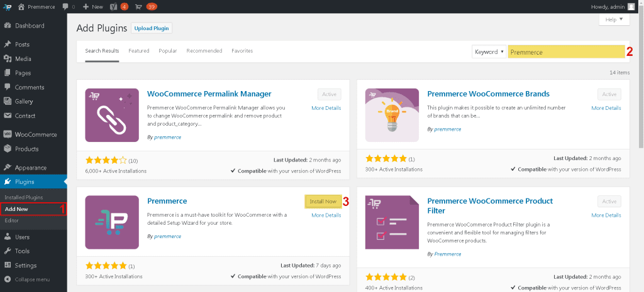Click Install Now for Premmerce plugin
Image resolution: width=644 pixels, height=292 pixels.
pos(323,202)
